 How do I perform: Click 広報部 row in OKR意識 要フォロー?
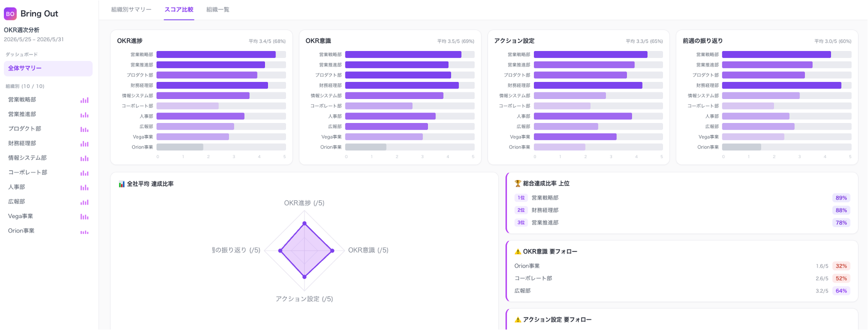[x=682, y=291]
